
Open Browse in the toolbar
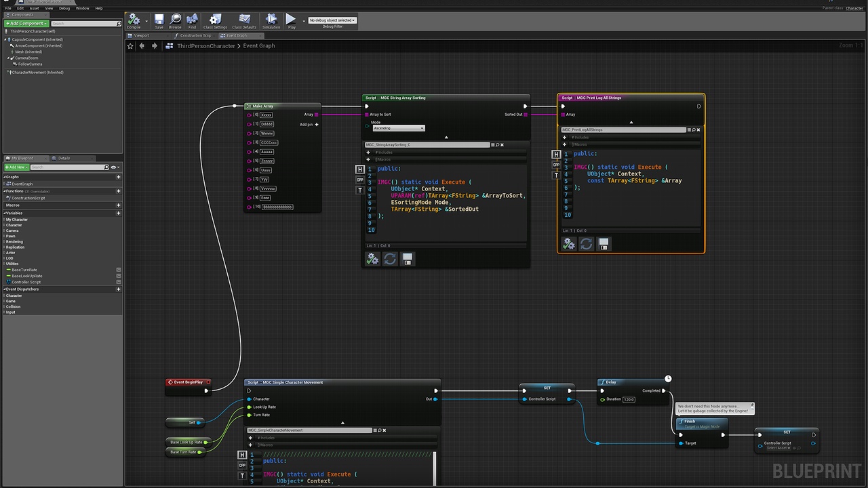176,20
